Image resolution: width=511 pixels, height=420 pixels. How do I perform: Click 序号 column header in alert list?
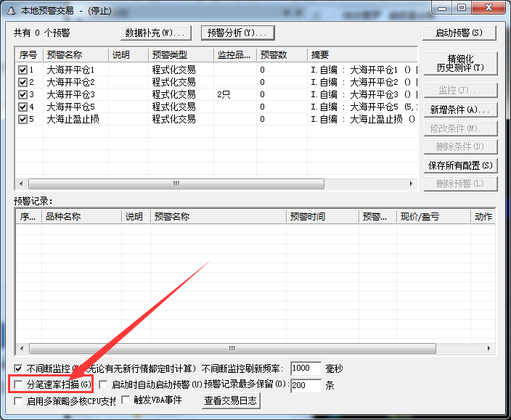pyautogui.click(x=29, y=54)
